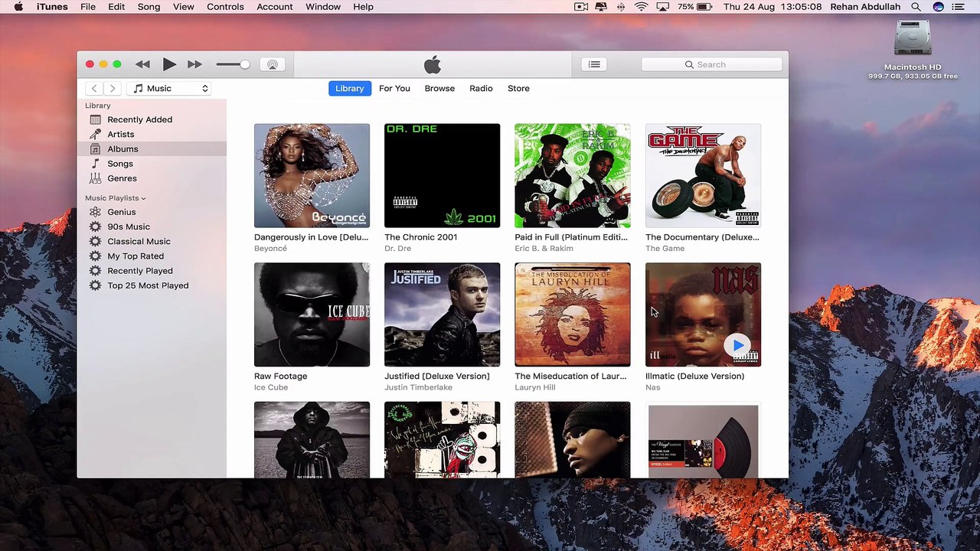This screenshot has width=980, height=551.
Task: Select Genres in the Library sidebar
Action: 152,178
